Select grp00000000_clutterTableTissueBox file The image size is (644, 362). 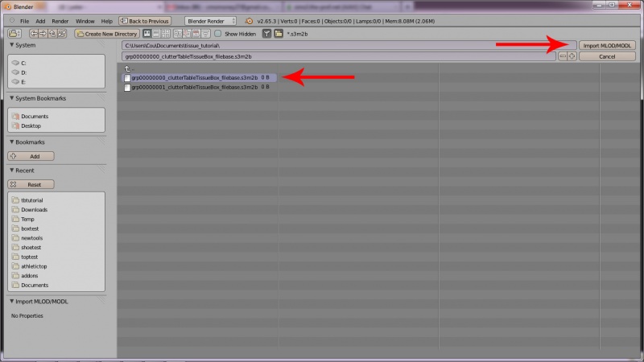click(194, 77)
